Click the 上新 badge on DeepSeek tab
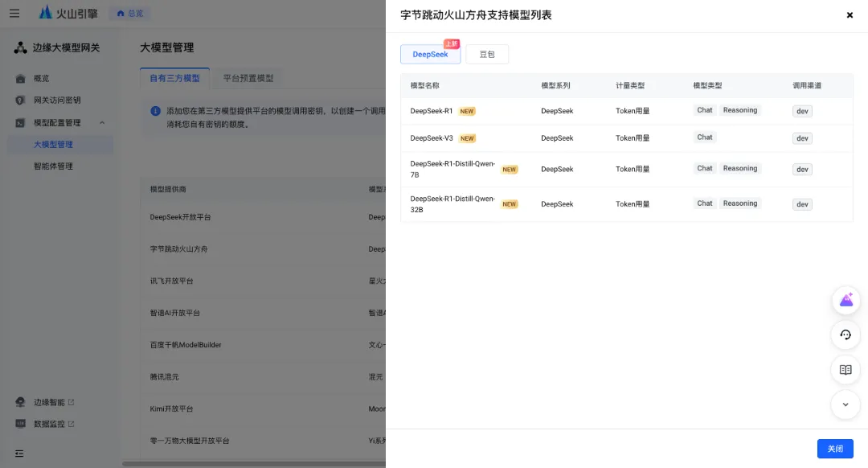This screenshot has width=868, height=468. (452, 43)
